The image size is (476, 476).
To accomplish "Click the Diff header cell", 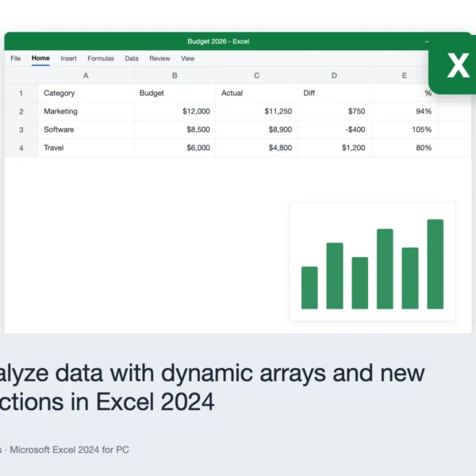I will [334, 93].
